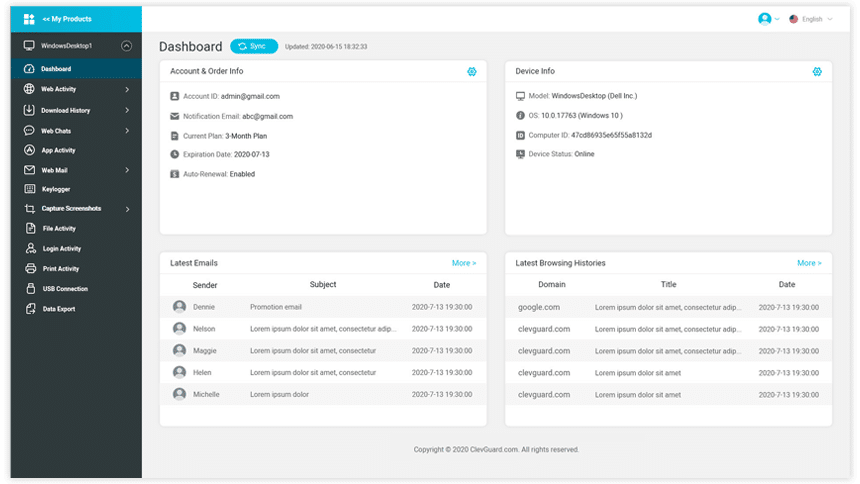Go back to My Products
Viewport: 860px width, 484px height.
(x=67, y=19)
